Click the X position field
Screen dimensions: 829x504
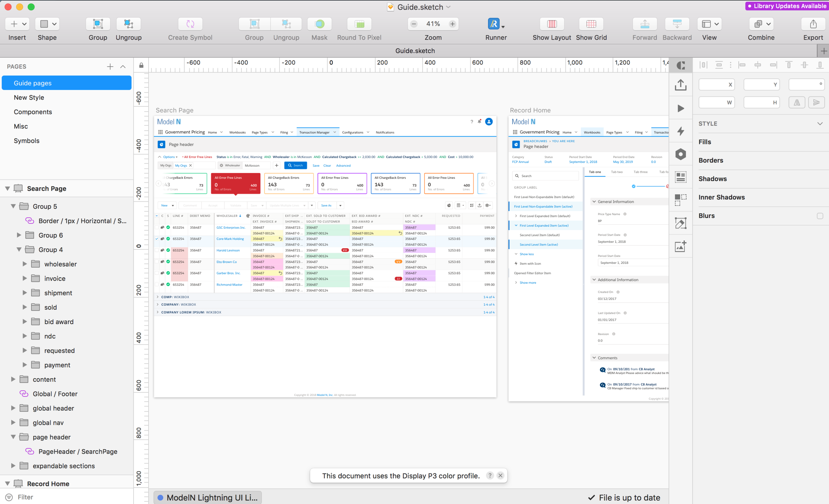click(717, 84)
